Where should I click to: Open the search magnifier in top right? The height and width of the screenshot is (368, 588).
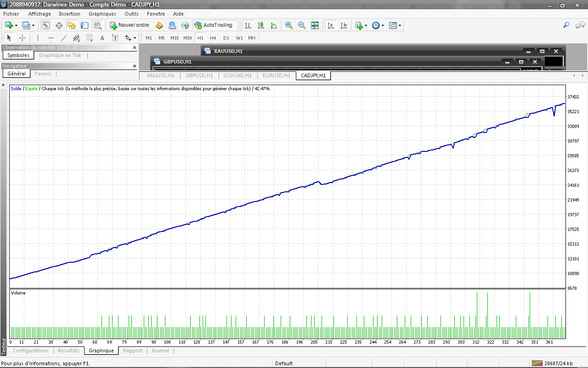(566, 25)
